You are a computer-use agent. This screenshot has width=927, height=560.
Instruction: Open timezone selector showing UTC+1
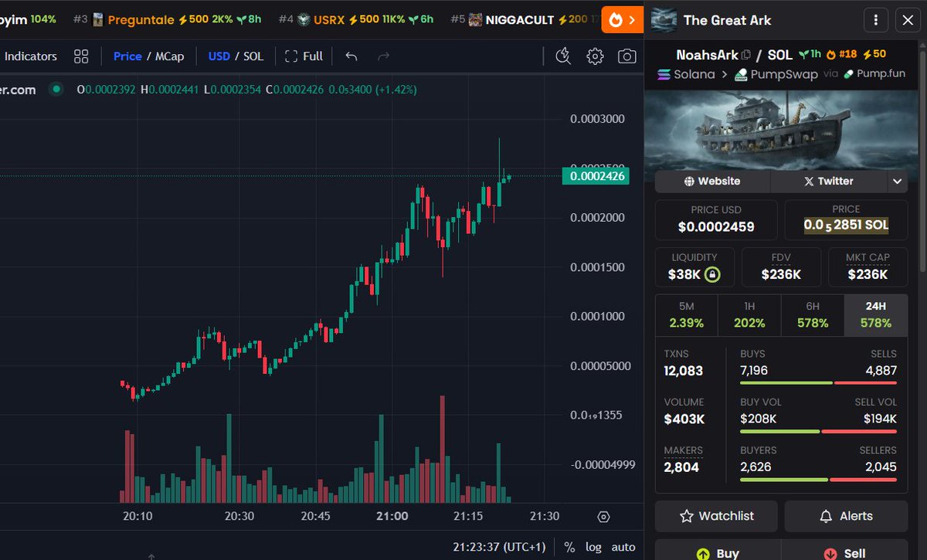(499, 547)
